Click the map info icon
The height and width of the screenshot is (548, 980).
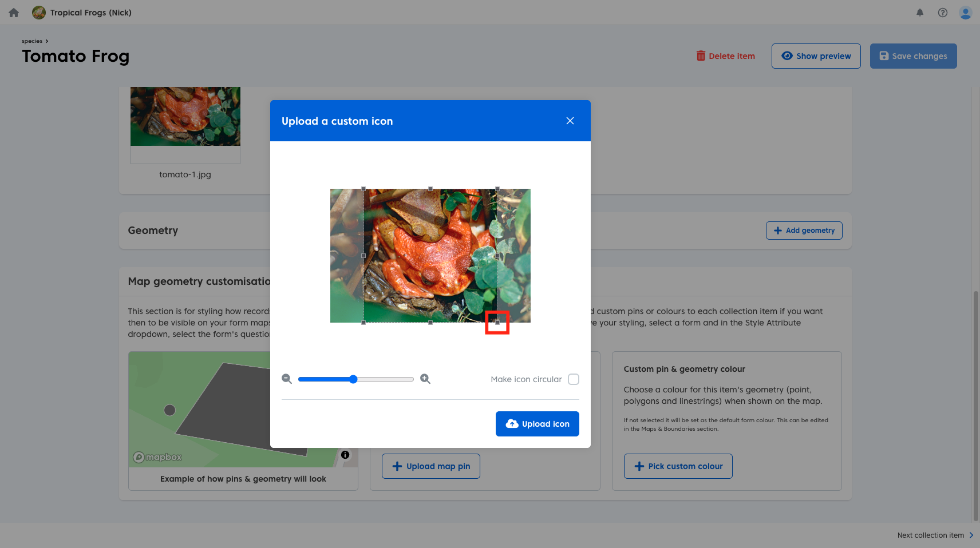tap(345, 455)
